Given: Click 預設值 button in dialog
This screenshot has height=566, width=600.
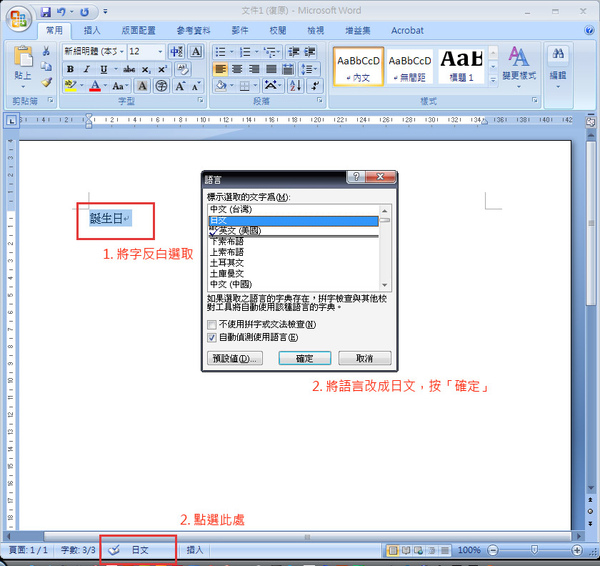Looking at the screenshot, I should tap(235, 359).
